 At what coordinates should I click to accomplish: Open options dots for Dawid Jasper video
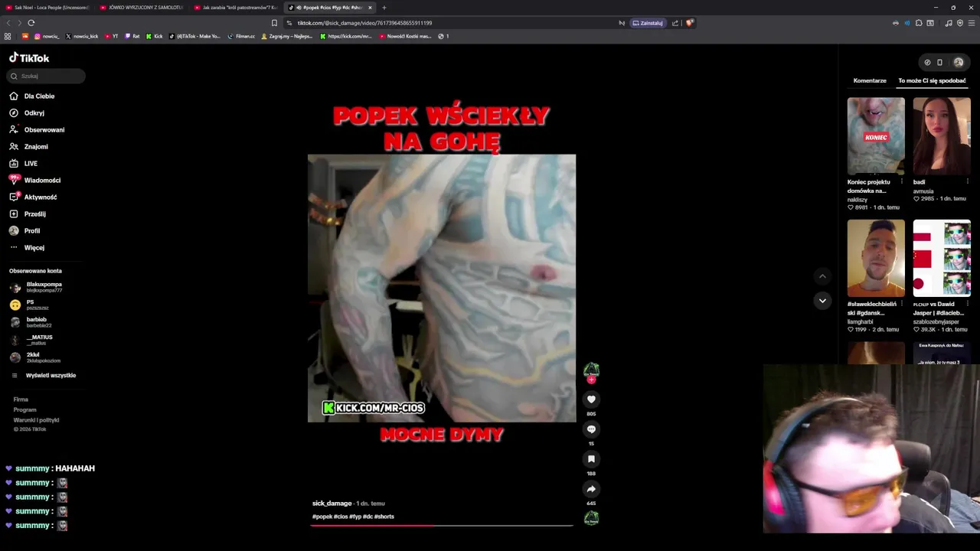[x=967, y=305]
